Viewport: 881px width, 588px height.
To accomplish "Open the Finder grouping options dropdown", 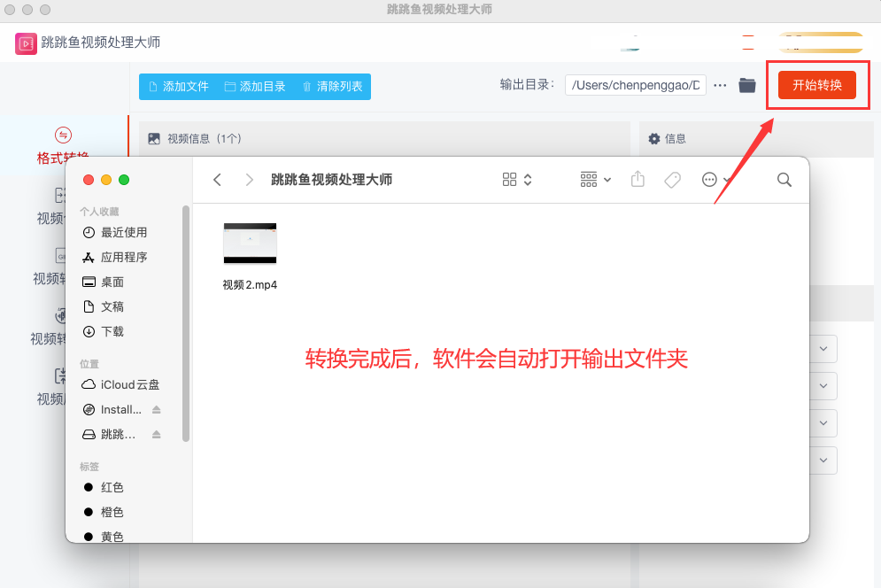I will point(595,180).
